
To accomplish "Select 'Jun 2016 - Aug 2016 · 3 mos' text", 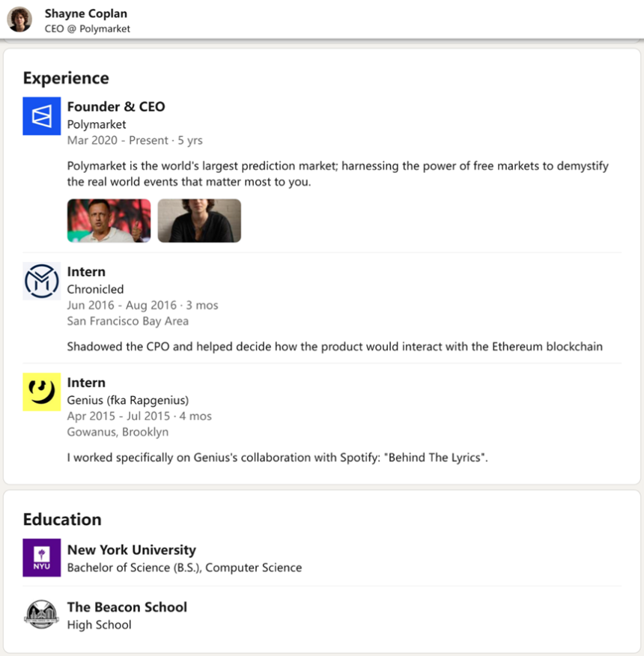I will (x=143, y=305).
